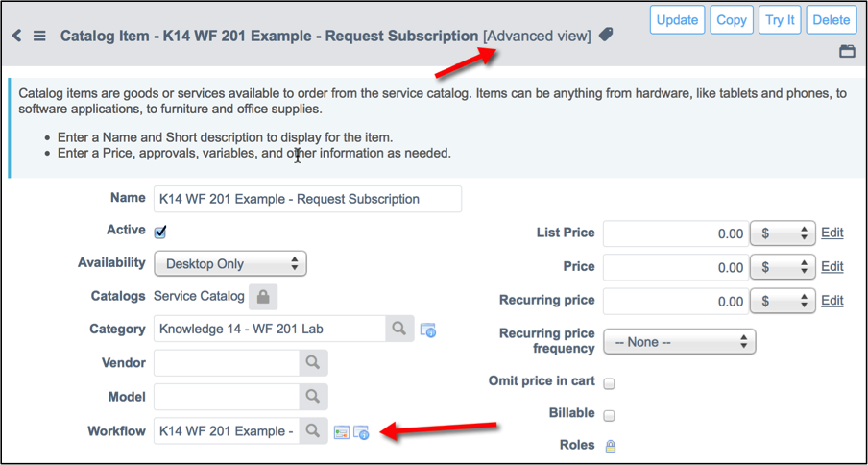868x465 pixels.
Task: Open the List Price currency dropdown
Action: [783, 233]
